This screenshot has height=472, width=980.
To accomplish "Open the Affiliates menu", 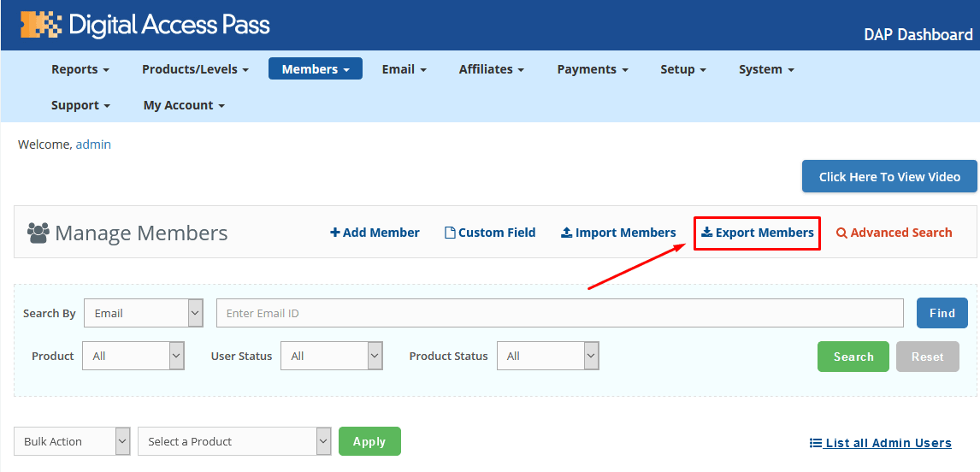I will (x=492, y=69).
